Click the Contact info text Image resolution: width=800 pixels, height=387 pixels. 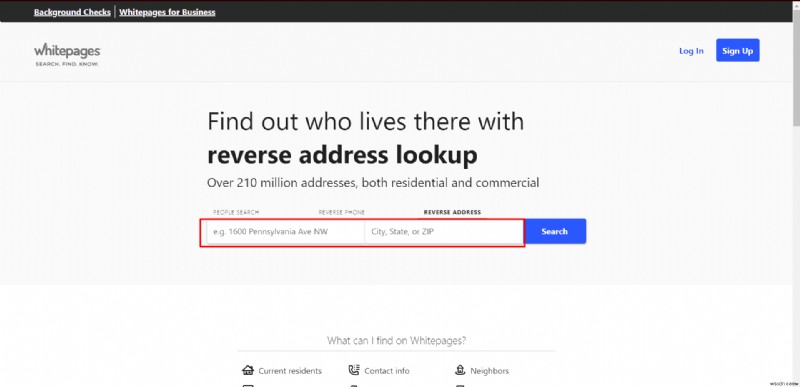tap(387, 371)
